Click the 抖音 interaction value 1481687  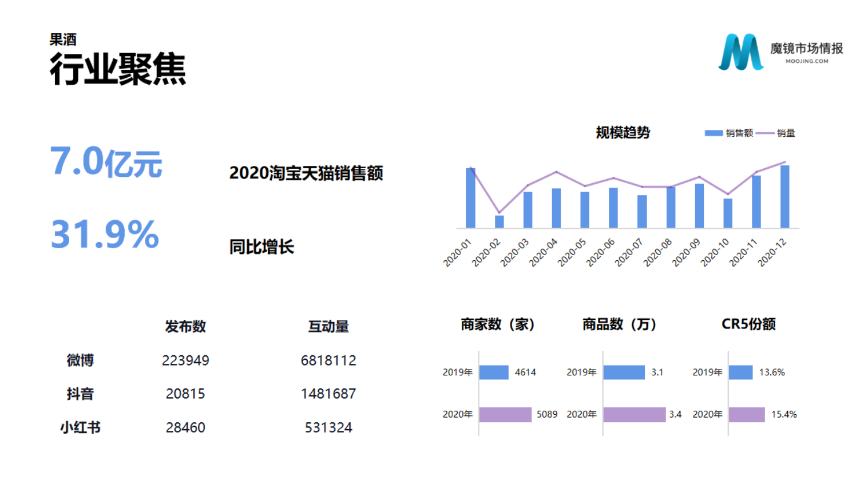328,394
